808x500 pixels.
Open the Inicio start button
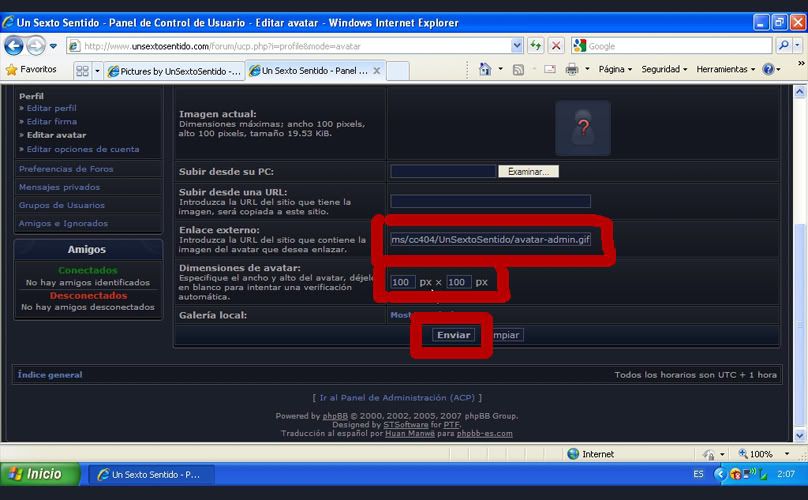point(40,474)
